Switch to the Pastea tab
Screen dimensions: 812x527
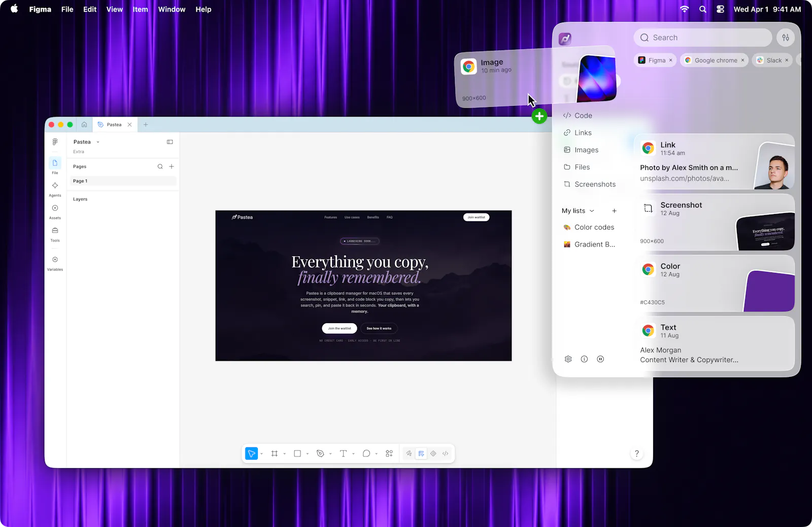coord(114,125)
